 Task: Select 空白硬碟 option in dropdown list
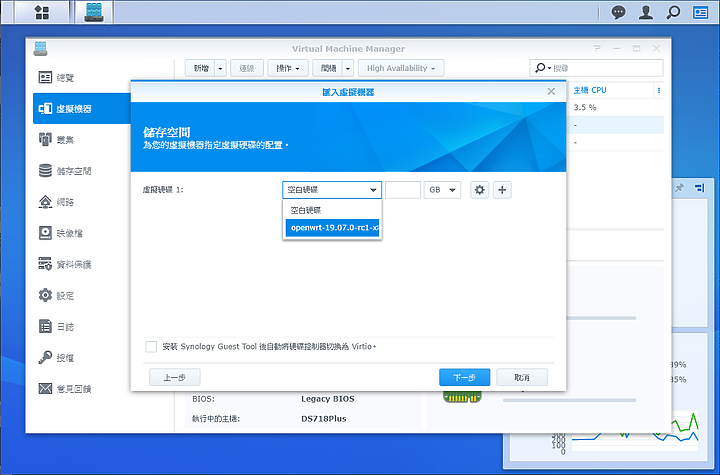[x=332, y=210]
